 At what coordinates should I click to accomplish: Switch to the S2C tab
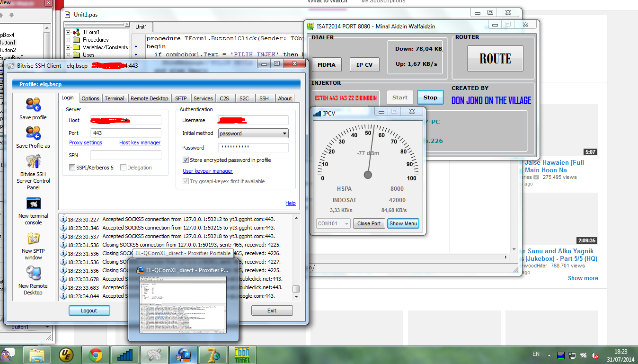244,98
